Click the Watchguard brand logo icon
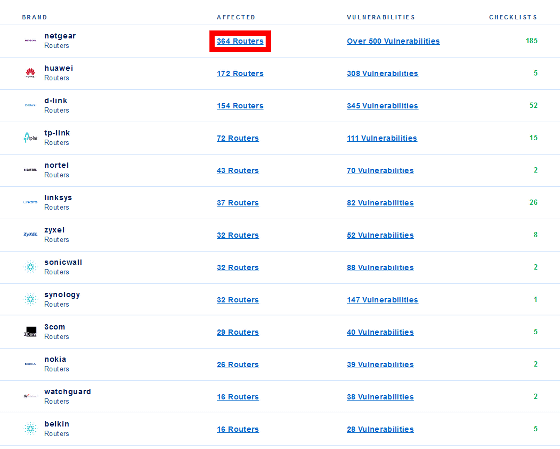Viewport: 560px width, 449px height. [30, 396]
